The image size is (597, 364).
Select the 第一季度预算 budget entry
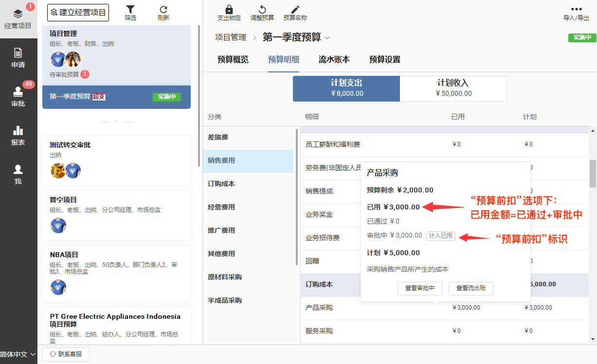[116, 97]
